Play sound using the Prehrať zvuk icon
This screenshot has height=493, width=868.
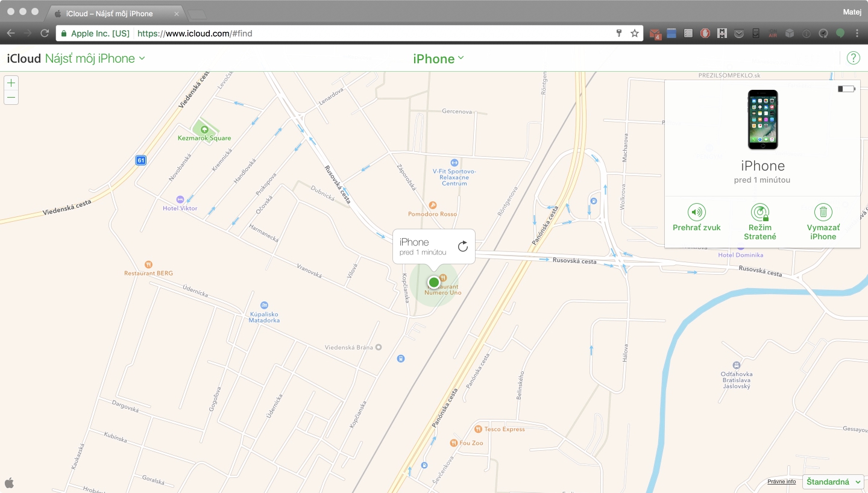tap(697, 212)
